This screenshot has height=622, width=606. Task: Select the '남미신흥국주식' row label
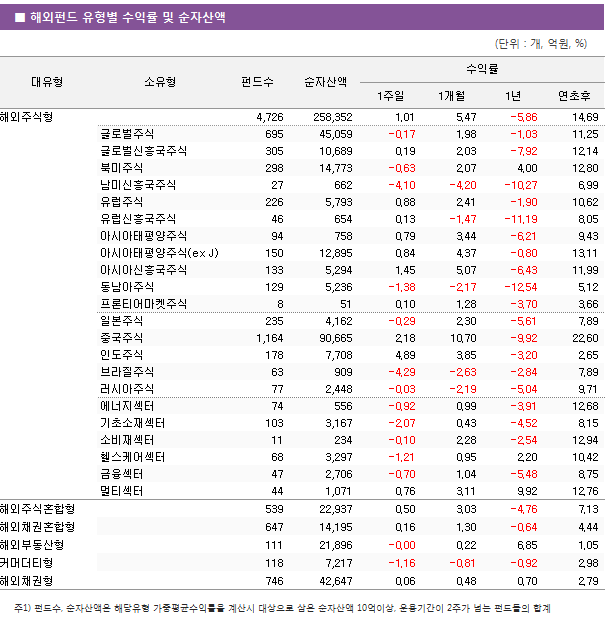click(138, 185)
